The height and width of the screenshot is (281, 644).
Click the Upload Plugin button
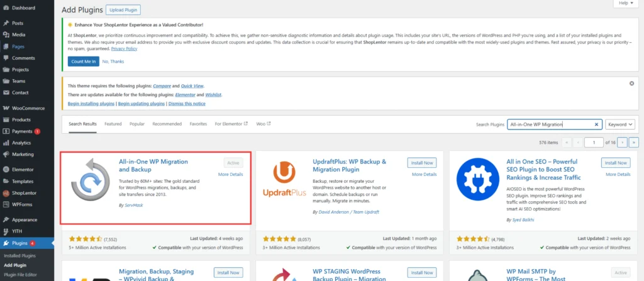123,9
